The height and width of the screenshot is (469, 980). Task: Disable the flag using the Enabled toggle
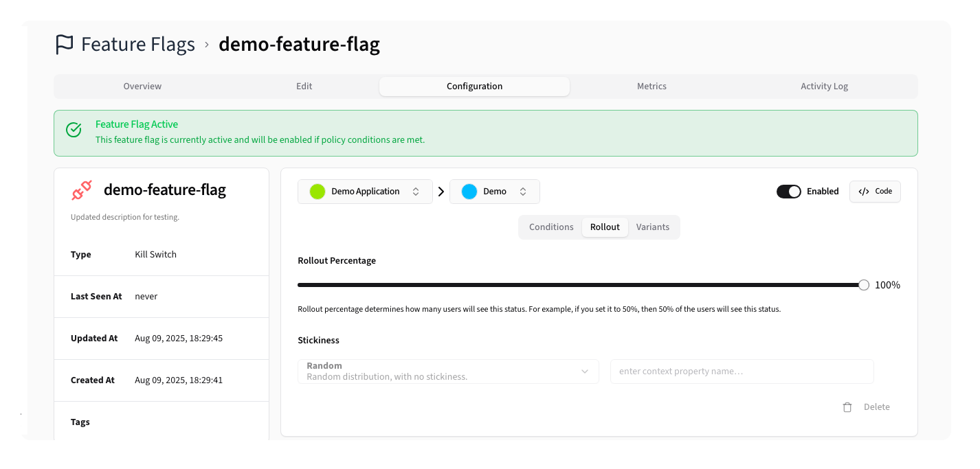(x=788, y=192)
